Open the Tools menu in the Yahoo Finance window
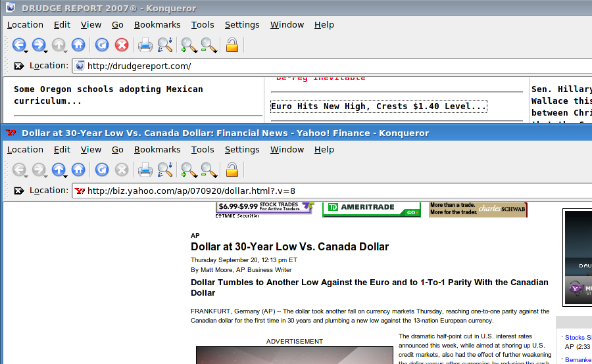 pyautogui.click(x=203, y=150)
